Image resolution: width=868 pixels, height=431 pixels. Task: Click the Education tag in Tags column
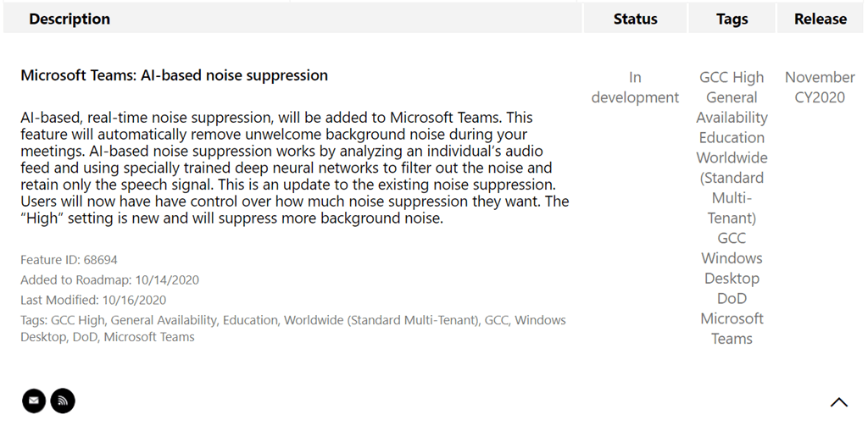732,137
